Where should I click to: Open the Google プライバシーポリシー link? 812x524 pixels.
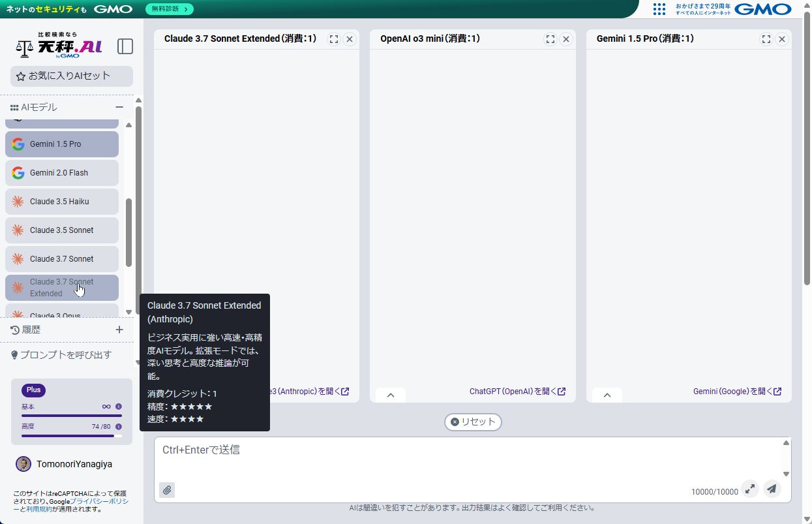(99, 501)
